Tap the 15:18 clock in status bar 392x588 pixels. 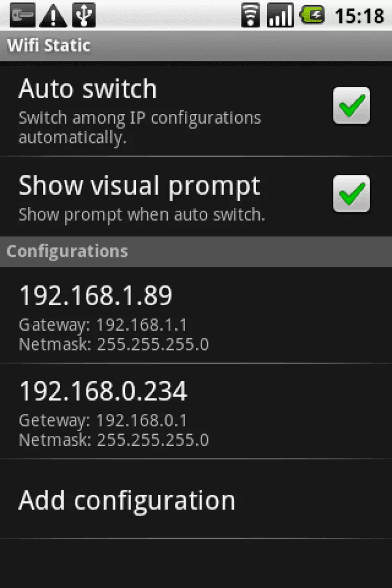coord(359,16)
